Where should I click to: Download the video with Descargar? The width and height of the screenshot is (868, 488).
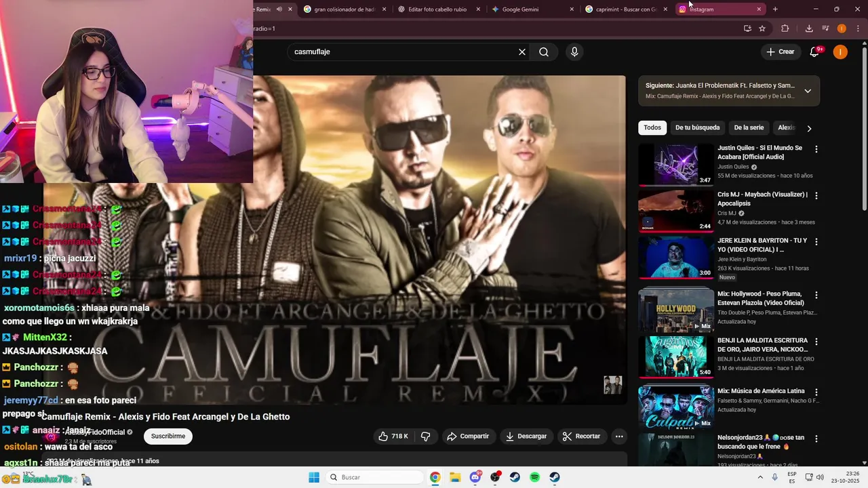526,436
